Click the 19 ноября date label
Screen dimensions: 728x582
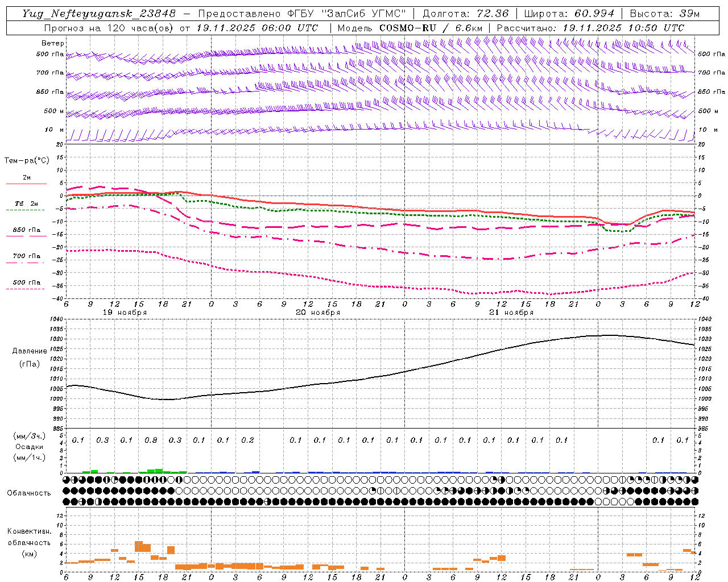pyautogui.click(x=125, y=313)
